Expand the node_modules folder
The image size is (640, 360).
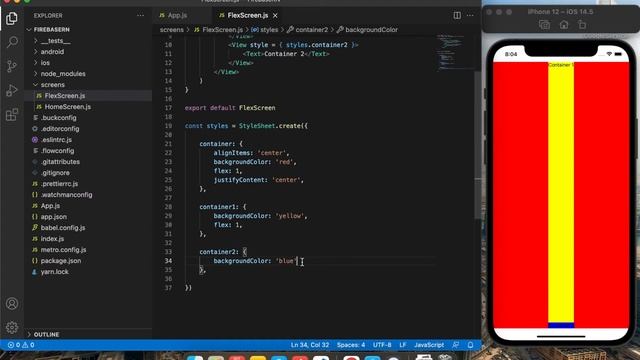point(63,74)
